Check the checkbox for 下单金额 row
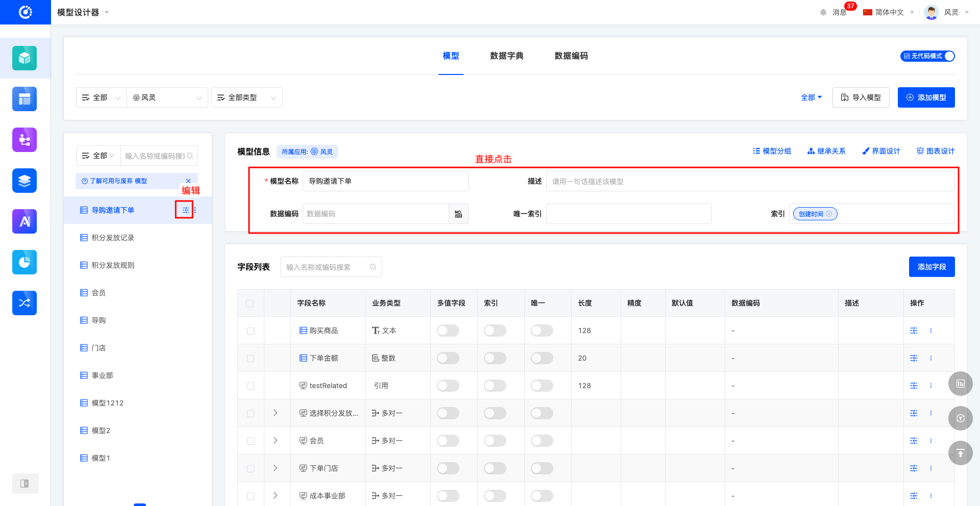The width and height of the screenshot is (980, 506). tap(251, 359)
